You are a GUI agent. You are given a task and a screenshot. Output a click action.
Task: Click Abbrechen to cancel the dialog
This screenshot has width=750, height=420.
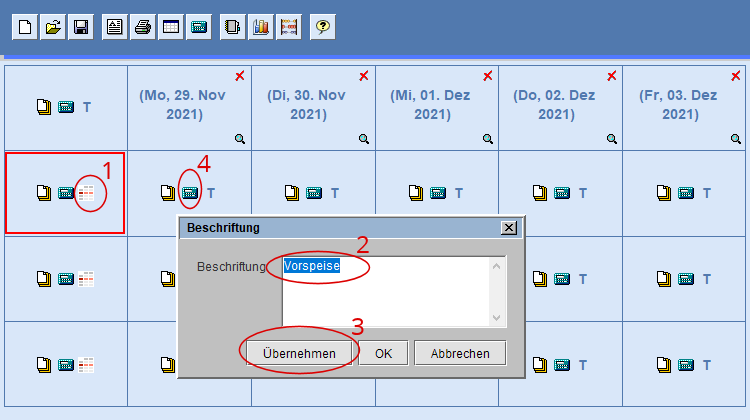pyautogui.click(x=460, y=353)
